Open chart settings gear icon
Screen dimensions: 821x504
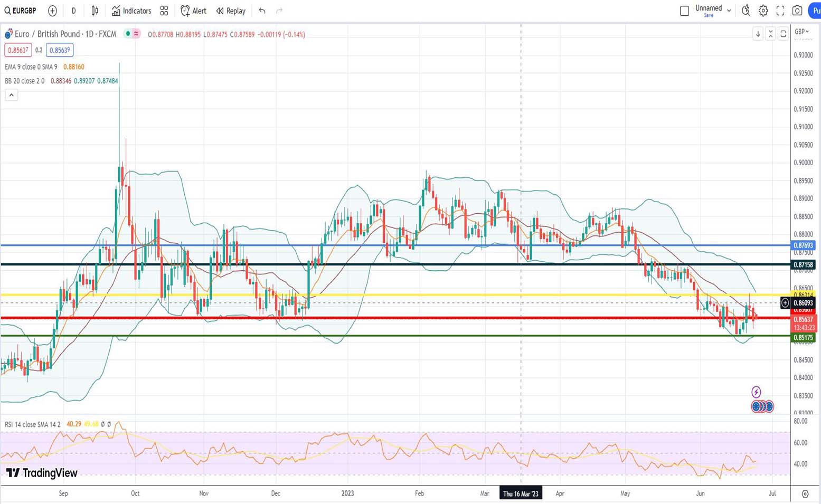763,11
